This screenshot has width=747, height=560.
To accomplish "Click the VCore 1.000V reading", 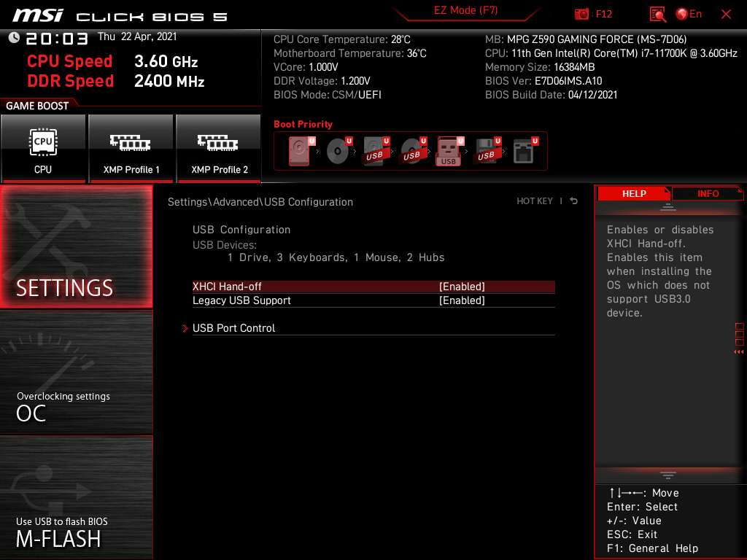I will point(306,67).
